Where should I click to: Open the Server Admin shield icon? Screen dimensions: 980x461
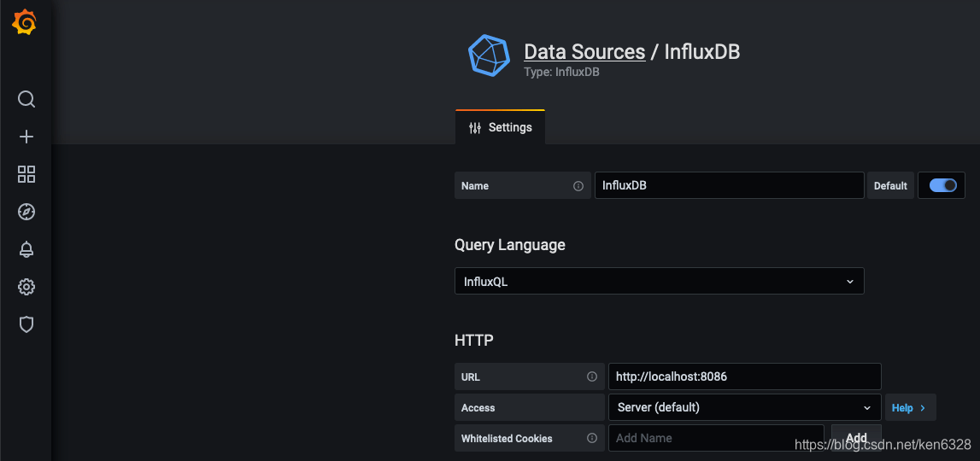click(26, 324)
